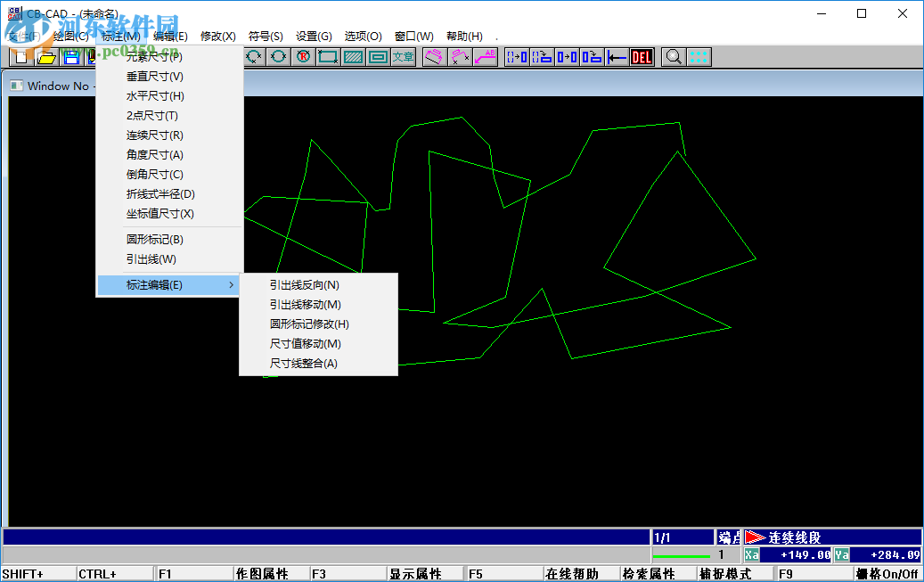Click the DEL delete tool icon
Image resolution: width=924 pixels, height=582 pixels.
point(641,56)
